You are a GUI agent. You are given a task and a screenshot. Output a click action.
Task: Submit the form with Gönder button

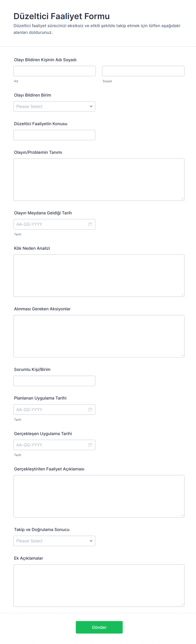(x=99, y=627)
